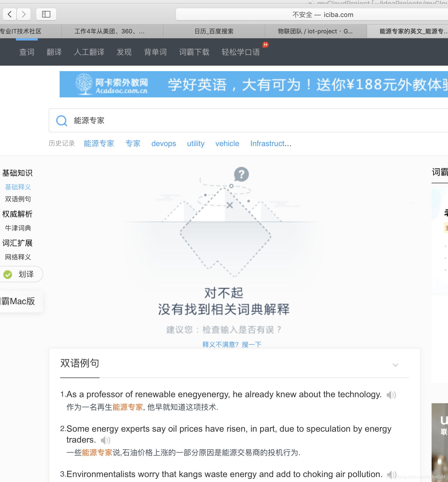Select history entry 专家

(133, 143)
